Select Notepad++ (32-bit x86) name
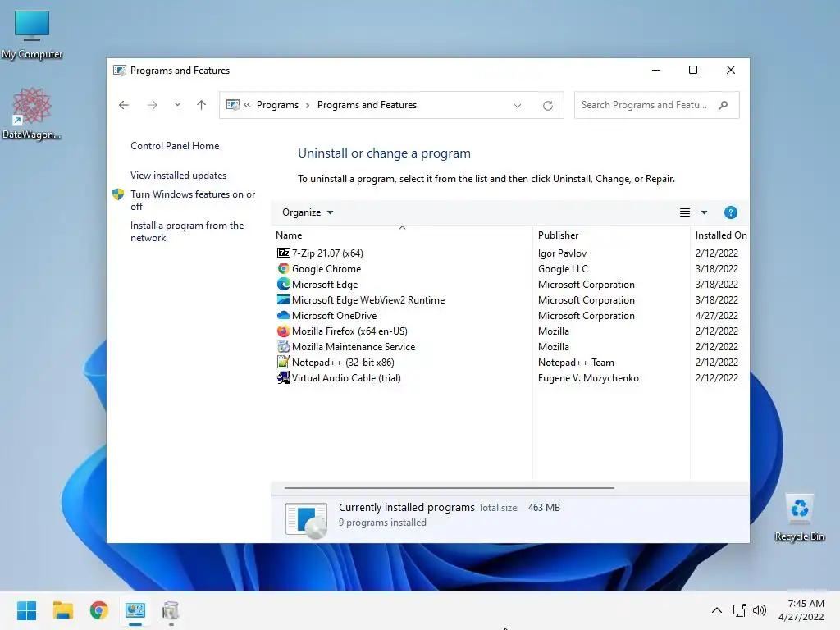Viewport: 840px width, 630px height. point(343,362)
